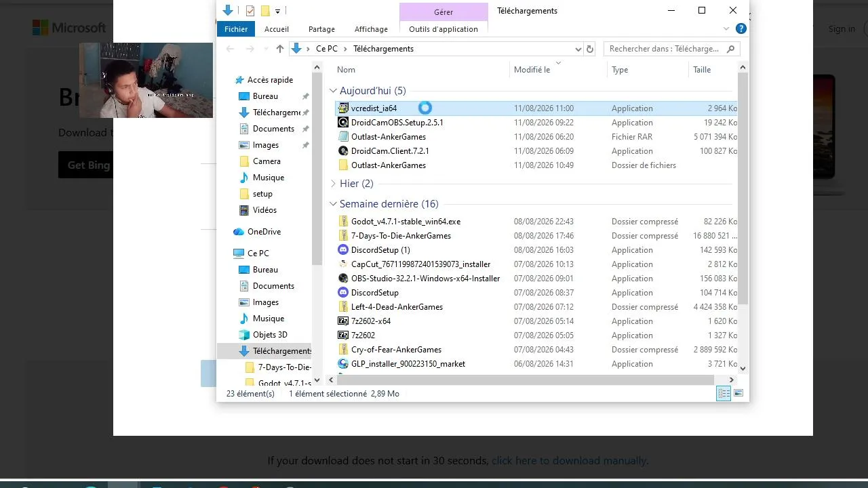Click the Gérer contextual tab header
868x488 pixels.
pos(443,12)
